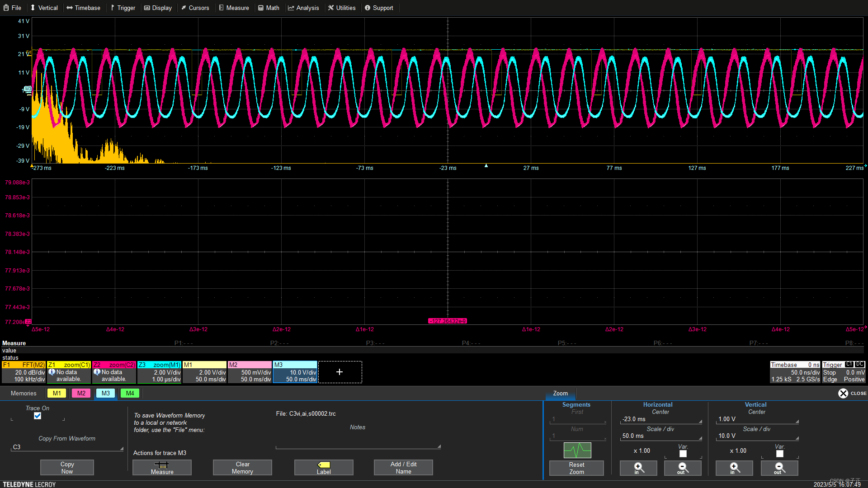The width and height of the screenshot is (868, 488).
Task: Switch to the M2 memory tab
Action: [x=81, y=394]
